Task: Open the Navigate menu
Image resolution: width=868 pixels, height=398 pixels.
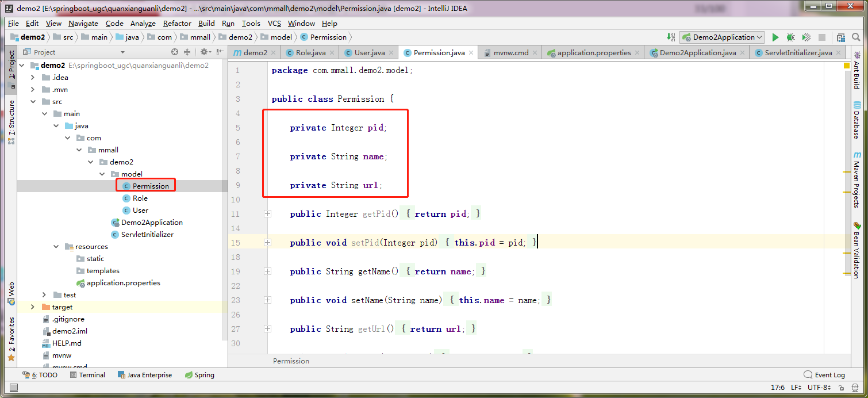Action: point(83,24)
